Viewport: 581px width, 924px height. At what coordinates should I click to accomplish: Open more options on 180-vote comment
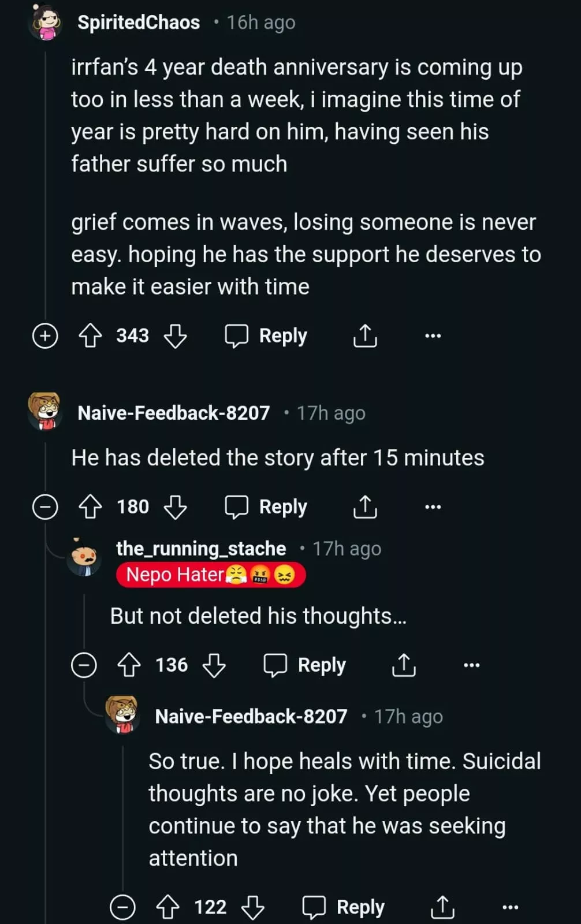[433, 507]
